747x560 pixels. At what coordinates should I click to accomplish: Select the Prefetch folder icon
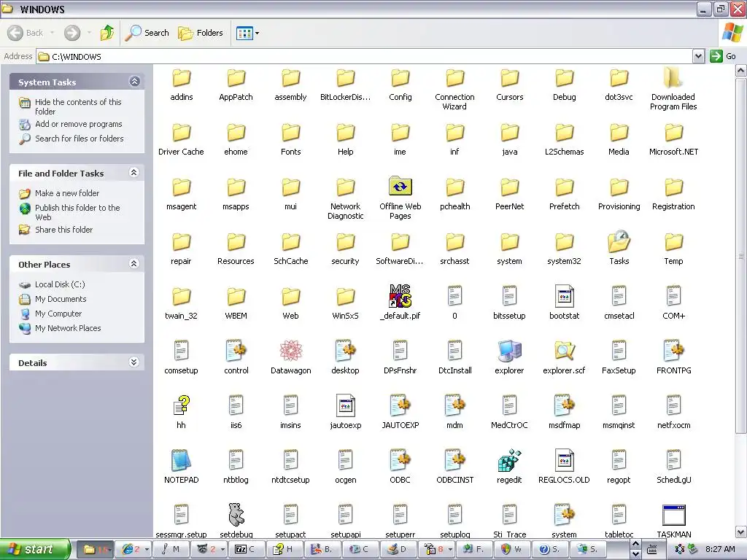tap(564, 187)
